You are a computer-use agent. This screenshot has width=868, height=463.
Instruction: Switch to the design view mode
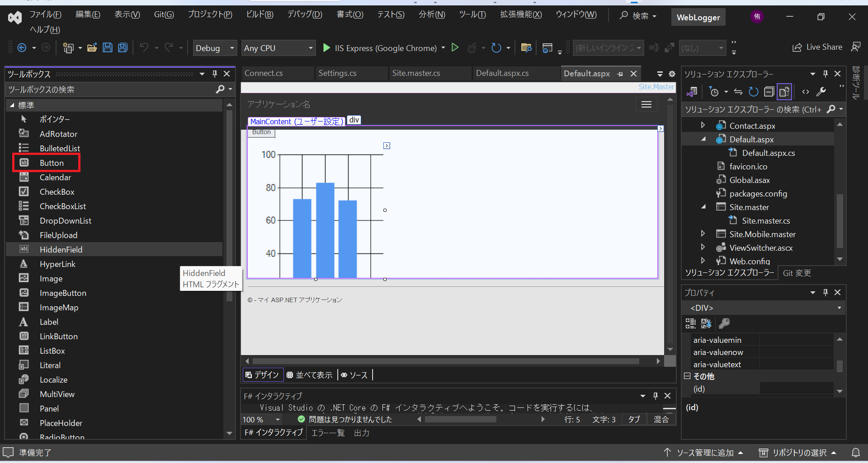click(263, 375)
